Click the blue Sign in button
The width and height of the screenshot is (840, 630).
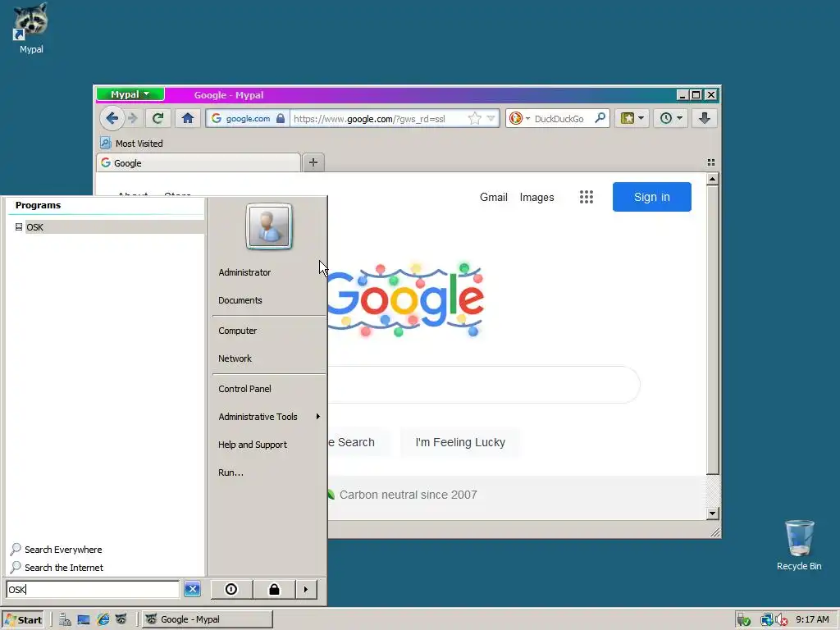click(652, 197)
